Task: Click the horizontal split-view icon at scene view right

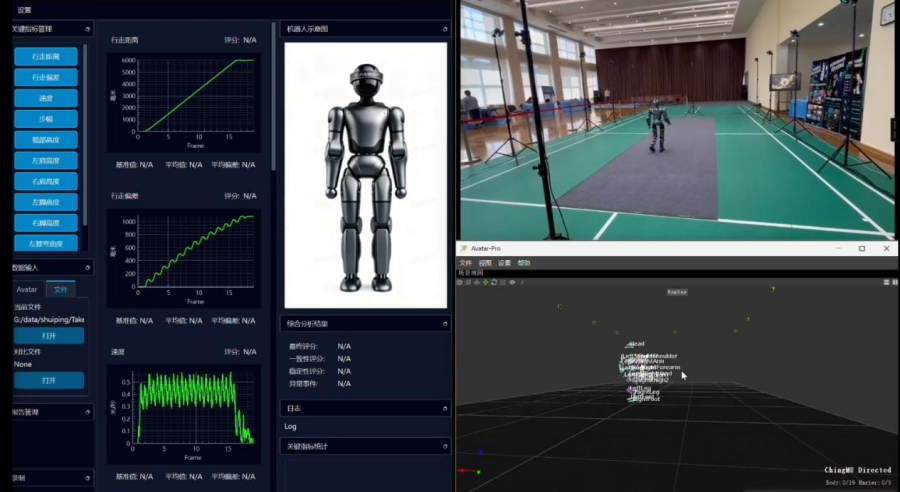Action: click(886, 282)
